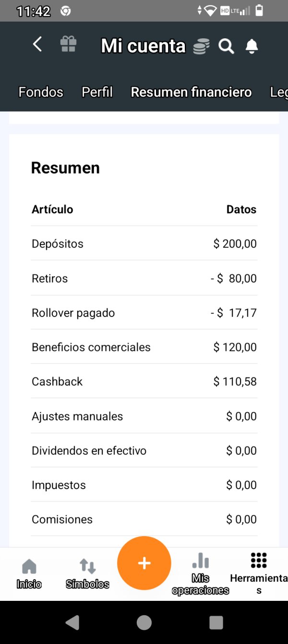Switch to the Fondos tab
Viewport: 288px width, 644px height.
tap(41, 92)
